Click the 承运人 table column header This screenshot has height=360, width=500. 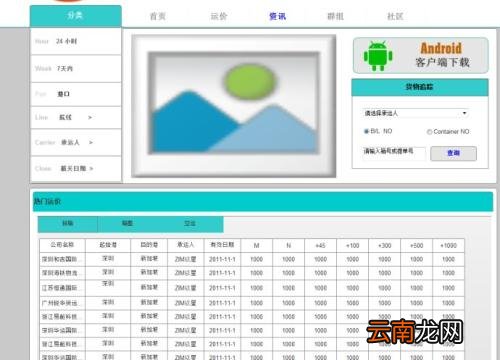point(185,245)
